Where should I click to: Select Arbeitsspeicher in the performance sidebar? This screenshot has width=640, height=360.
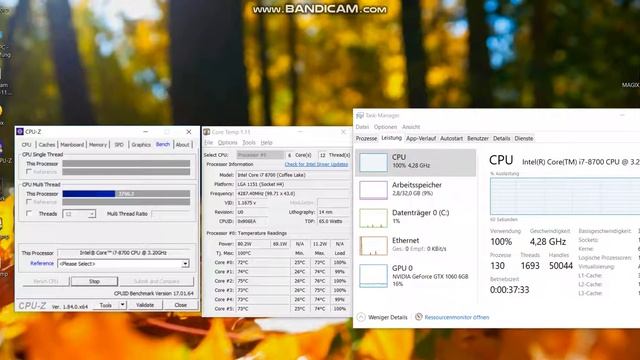pyautogui.click(x=416, y=190)
